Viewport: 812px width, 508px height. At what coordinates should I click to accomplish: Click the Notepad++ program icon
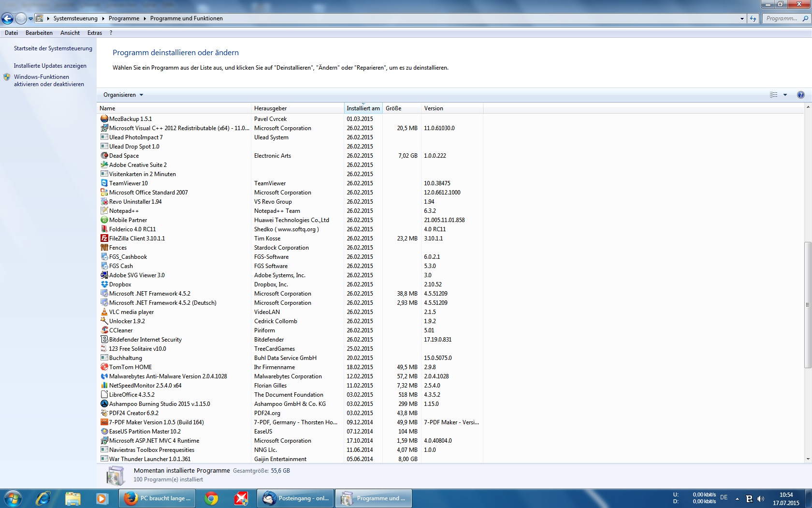point(104,210)
